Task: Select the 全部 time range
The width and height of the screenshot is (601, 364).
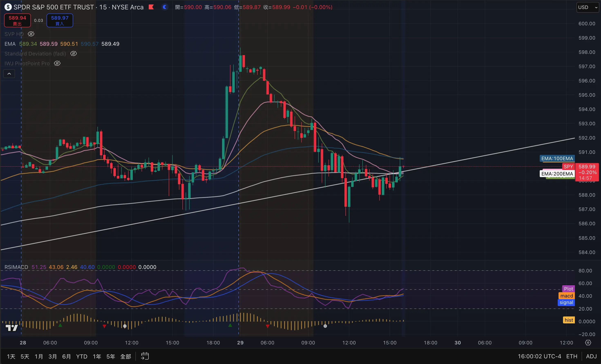Action: (x=126, y=356)
